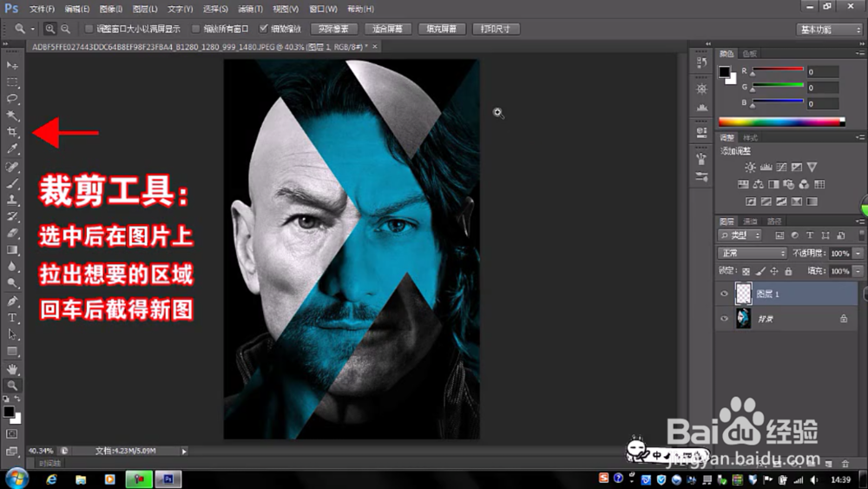Add an Invert adjustment
Viewport: 868px width, 489px height.
tap(751, 202)
